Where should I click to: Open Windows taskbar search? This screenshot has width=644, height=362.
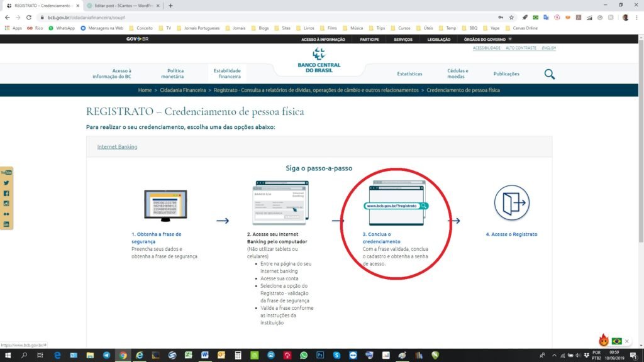[24, 355]
